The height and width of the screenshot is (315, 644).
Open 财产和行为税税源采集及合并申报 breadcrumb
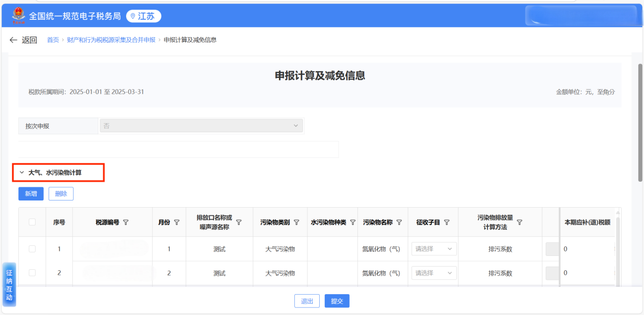click(111, 40)
